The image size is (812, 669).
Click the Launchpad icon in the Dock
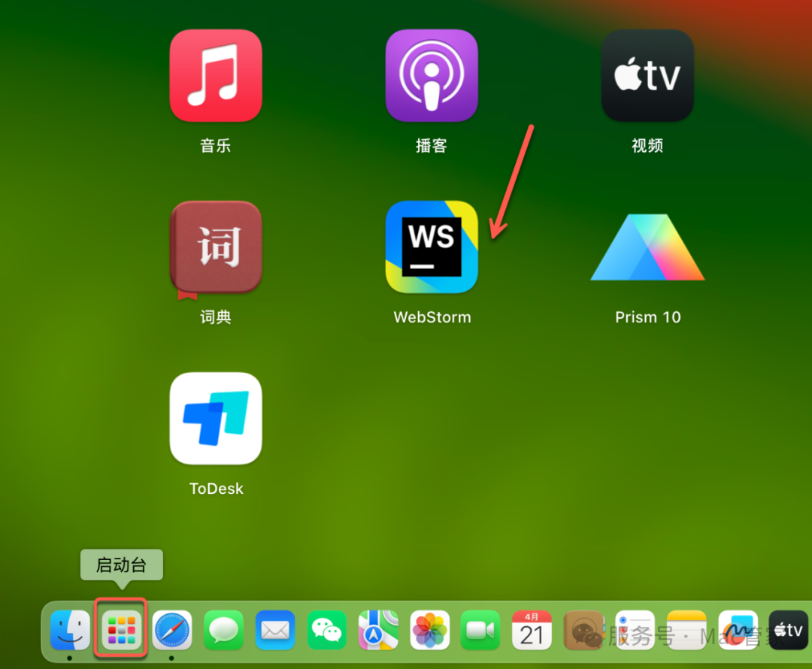tap(121, 630)
